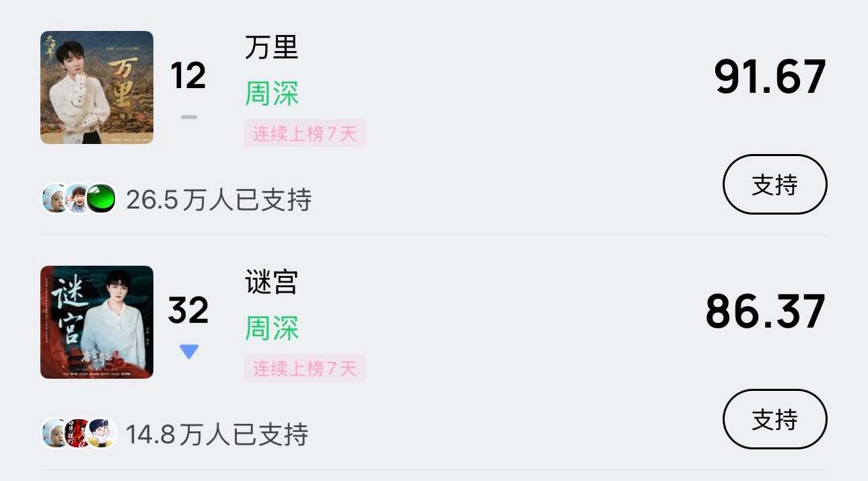
Task: Expand the 连续上榜7天 badge for 谜宫
Action: tap(305, 368)
